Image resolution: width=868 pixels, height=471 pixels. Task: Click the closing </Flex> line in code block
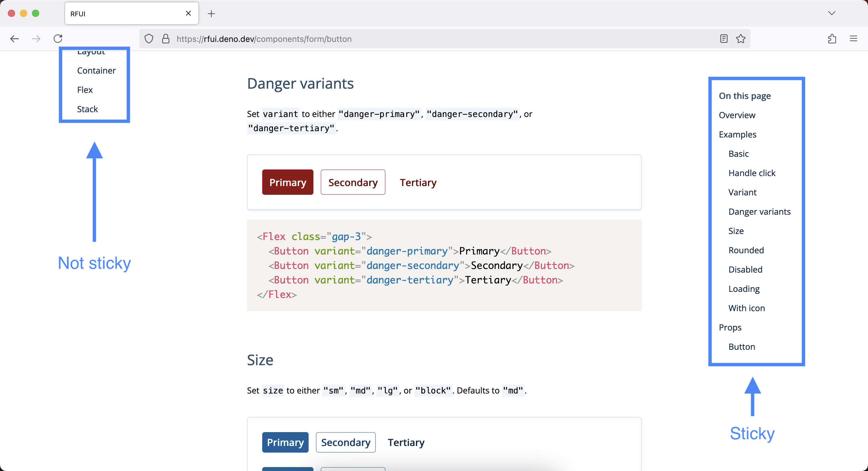(x=277, y=294)
